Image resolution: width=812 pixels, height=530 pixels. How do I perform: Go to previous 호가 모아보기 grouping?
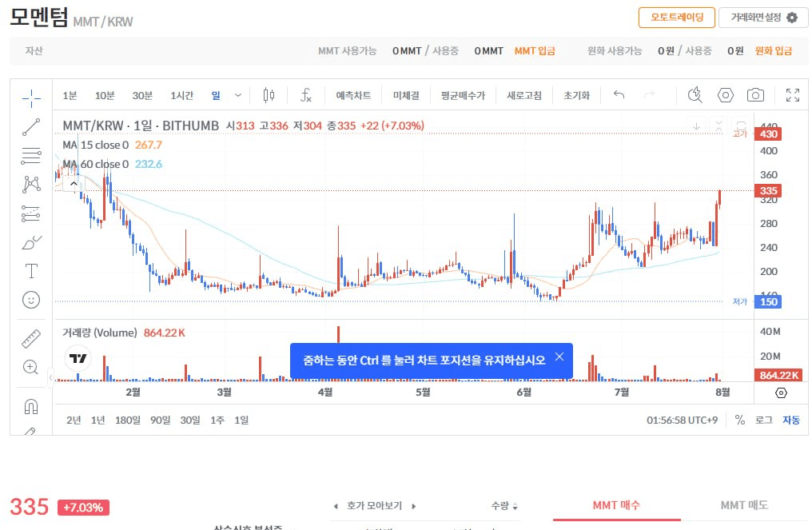pyautogui.click(x=336, y=506)
